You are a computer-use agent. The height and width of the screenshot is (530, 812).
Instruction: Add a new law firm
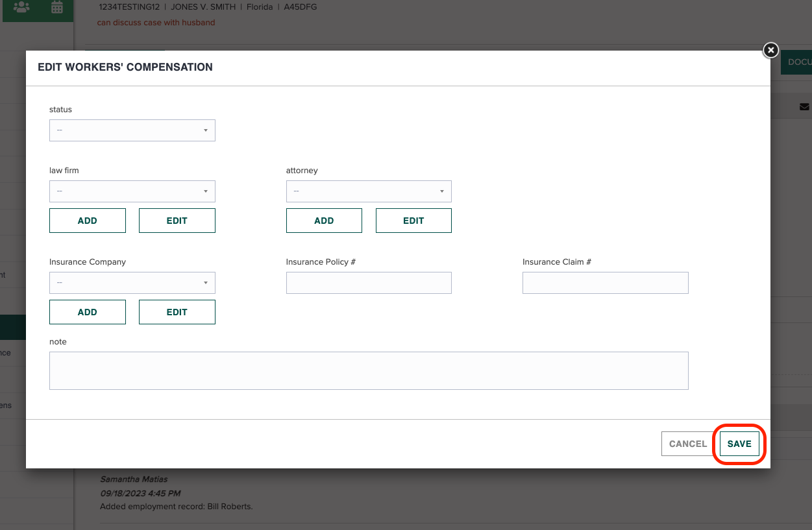pos(88,221)
